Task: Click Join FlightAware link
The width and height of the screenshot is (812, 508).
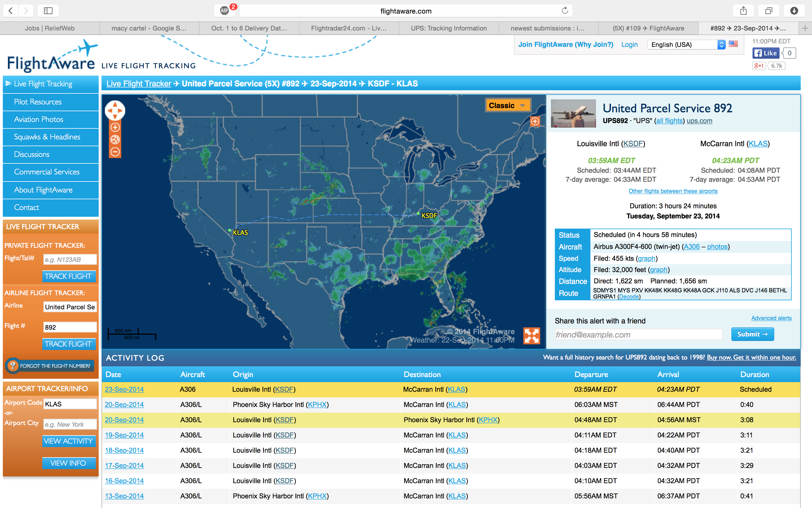Action: pos(566,44)
